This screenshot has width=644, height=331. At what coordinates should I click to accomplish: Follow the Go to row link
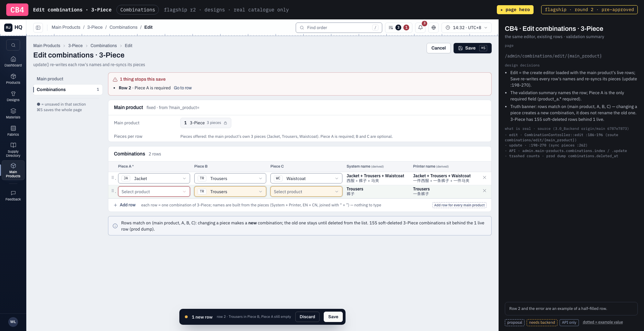click(183, 88)
